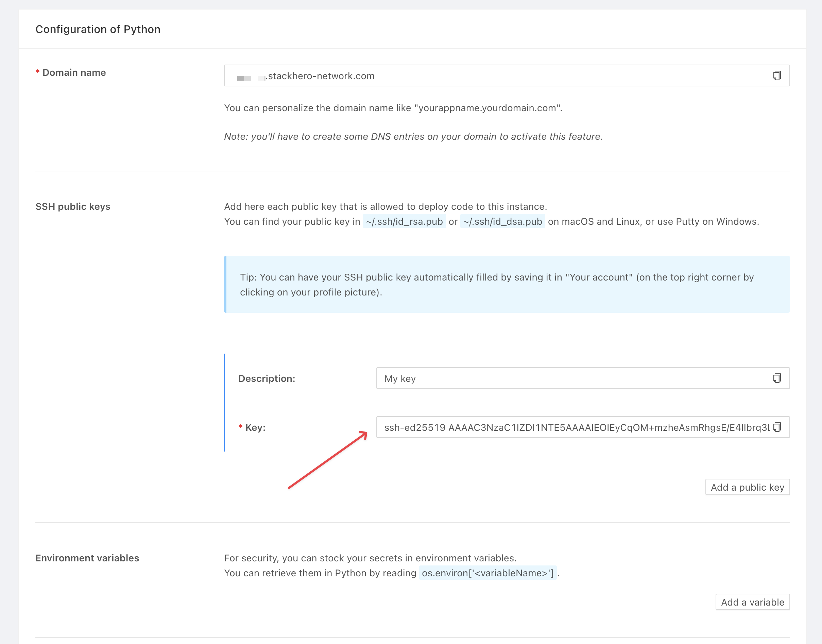The height and width of the screenshot is (644, 822).
Task: Click the 'Description:' field label
Action: click(267, 378)
